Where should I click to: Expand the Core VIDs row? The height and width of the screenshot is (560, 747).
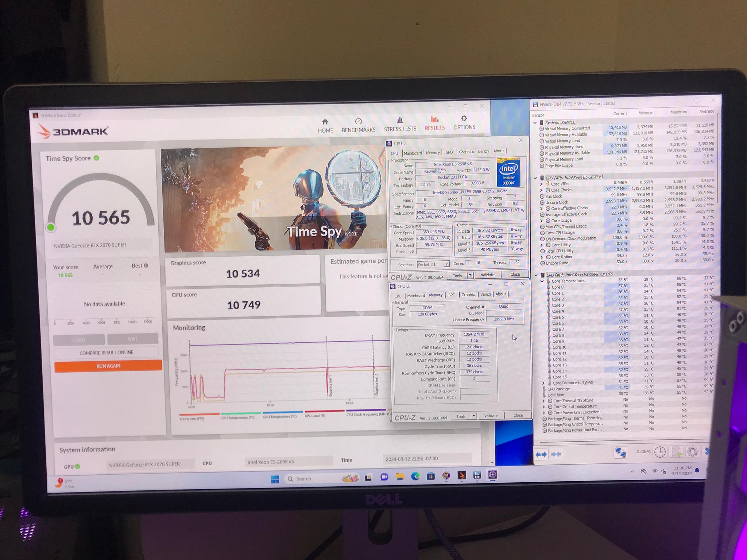(541, 184)
